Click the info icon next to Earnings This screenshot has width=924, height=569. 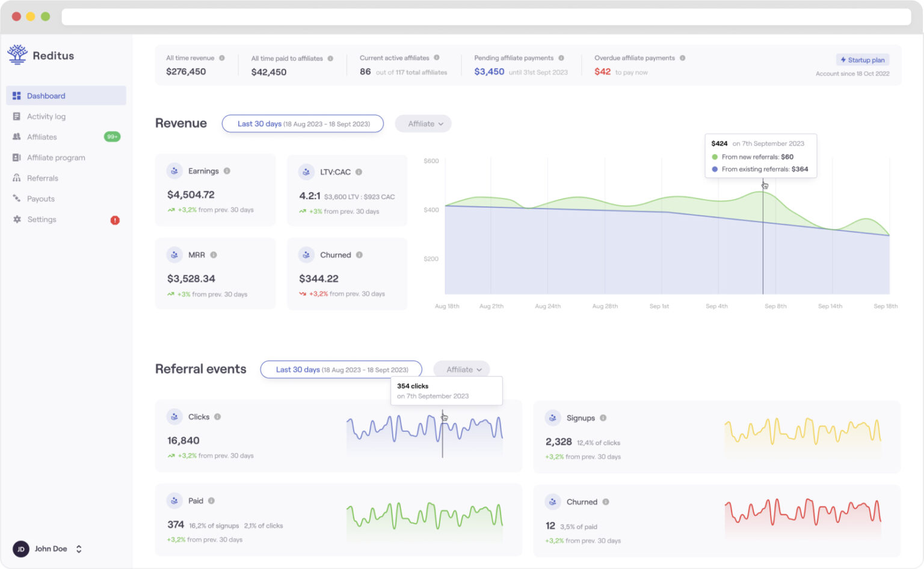click(x=227, y=171)
